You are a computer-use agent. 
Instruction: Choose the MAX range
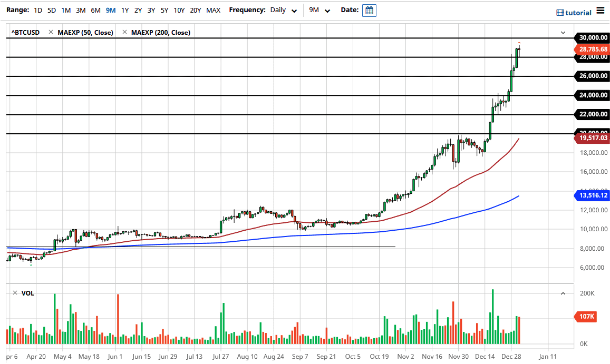pyautogui.click(x=213, y=11)
